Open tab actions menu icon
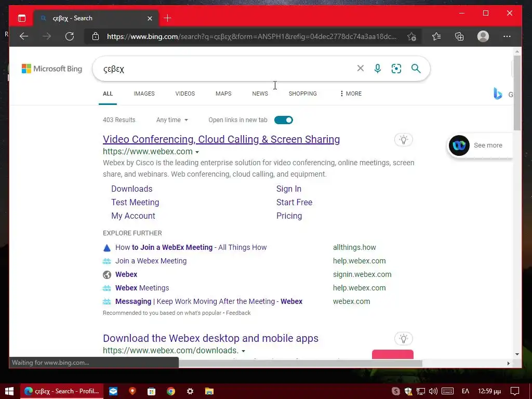 22,18
